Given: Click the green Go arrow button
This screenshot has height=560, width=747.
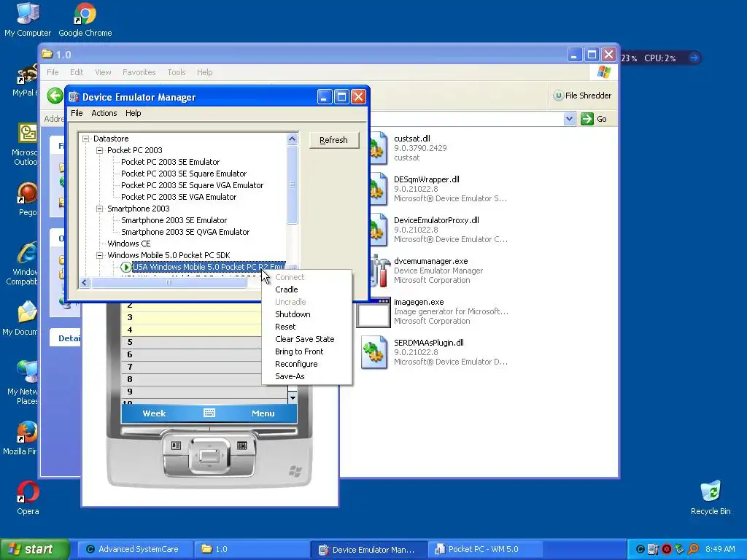Looking at the screenshot, I should click(587, 119).
